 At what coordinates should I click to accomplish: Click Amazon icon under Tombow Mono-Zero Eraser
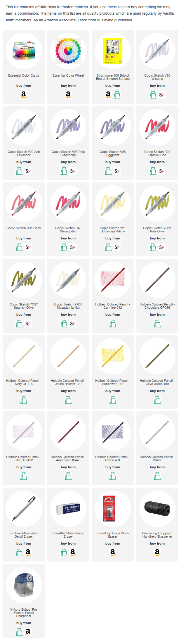[28, 552]
